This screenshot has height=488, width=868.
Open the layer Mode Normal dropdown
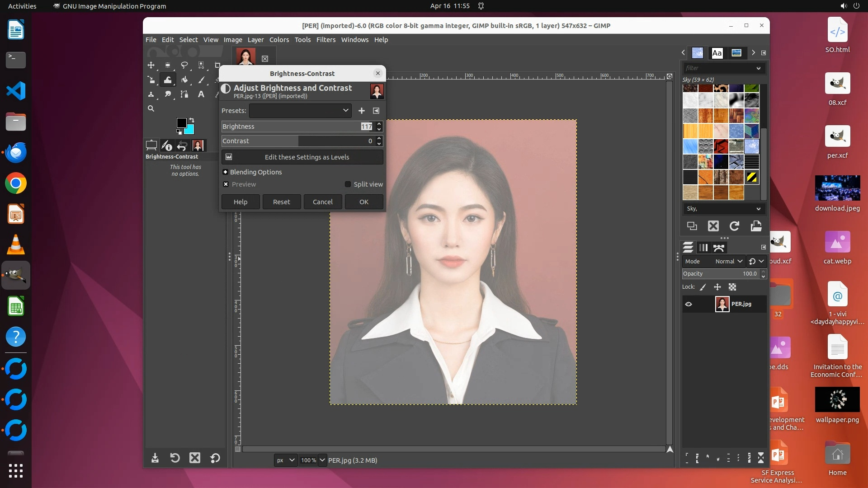[x=728, y=261]
